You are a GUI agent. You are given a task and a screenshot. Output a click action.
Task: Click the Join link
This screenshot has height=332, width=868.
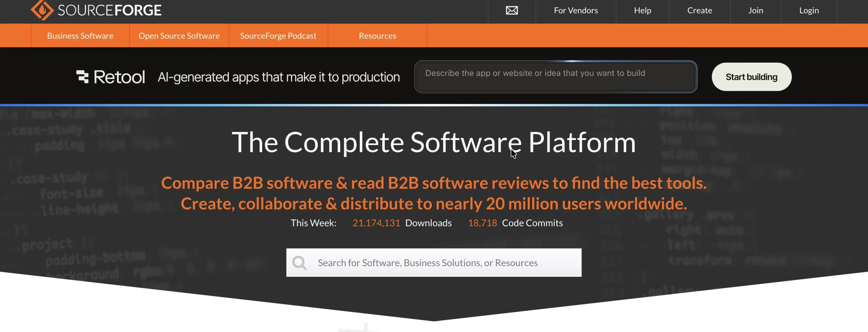755,11
